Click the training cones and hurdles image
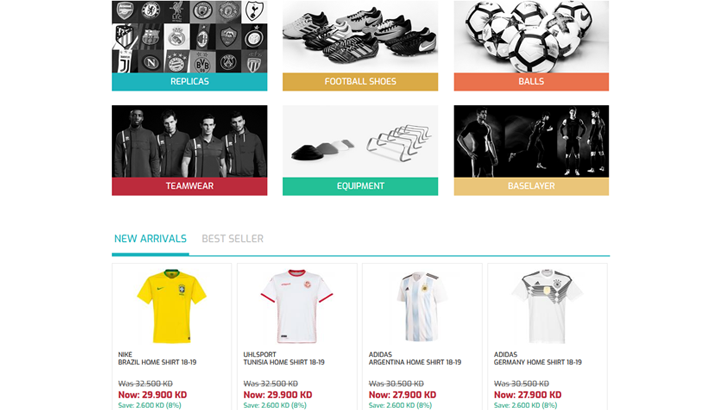Screen dimensions: 720x410 tap(360, 141)
